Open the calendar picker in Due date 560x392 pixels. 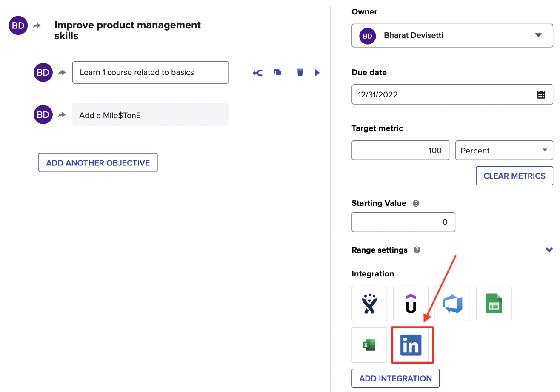coord(541,94)
